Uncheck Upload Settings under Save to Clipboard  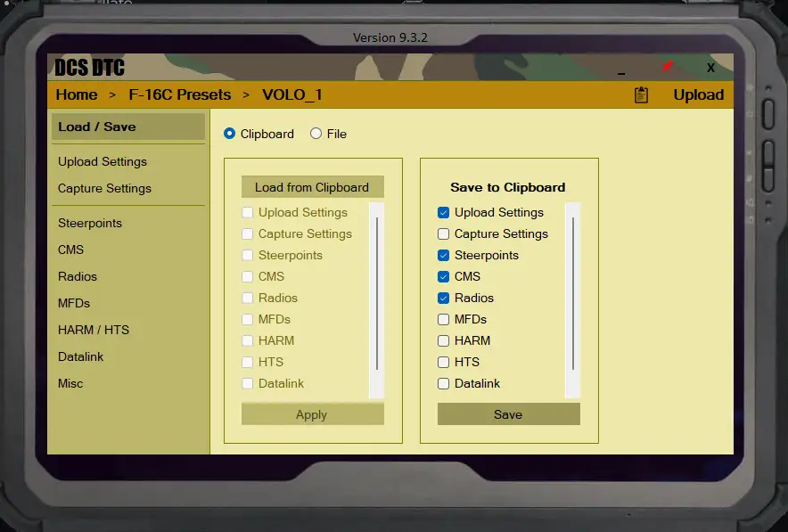pyautogui.click(x=443, y=212)
